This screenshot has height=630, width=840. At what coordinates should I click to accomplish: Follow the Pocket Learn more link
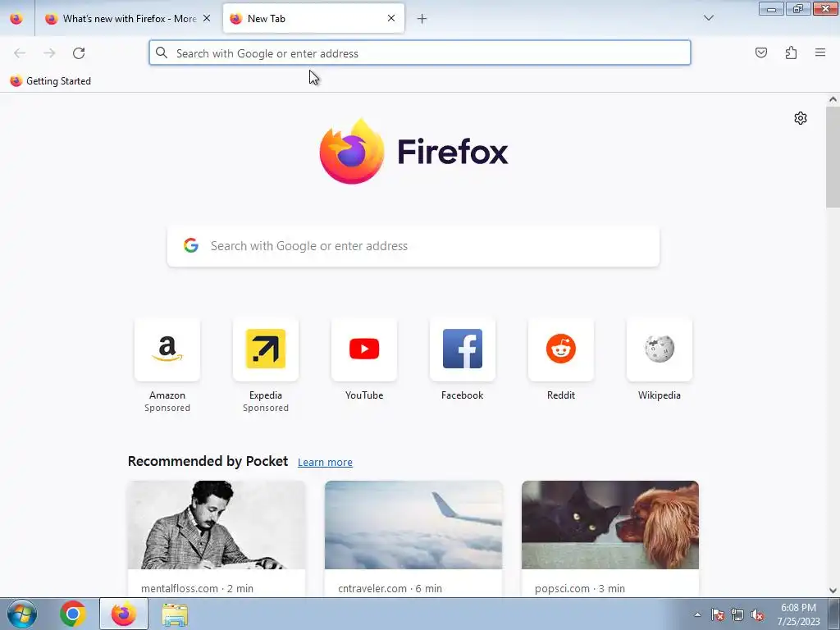[325, 463]
